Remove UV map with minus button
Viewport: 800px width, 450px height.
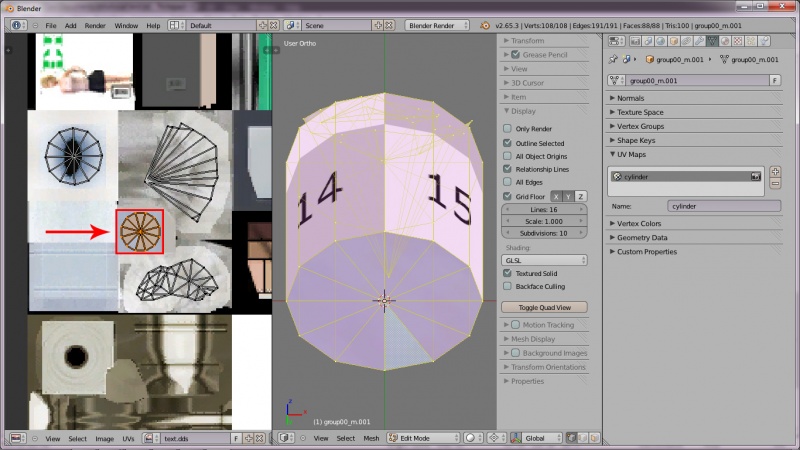click(775, 184)
